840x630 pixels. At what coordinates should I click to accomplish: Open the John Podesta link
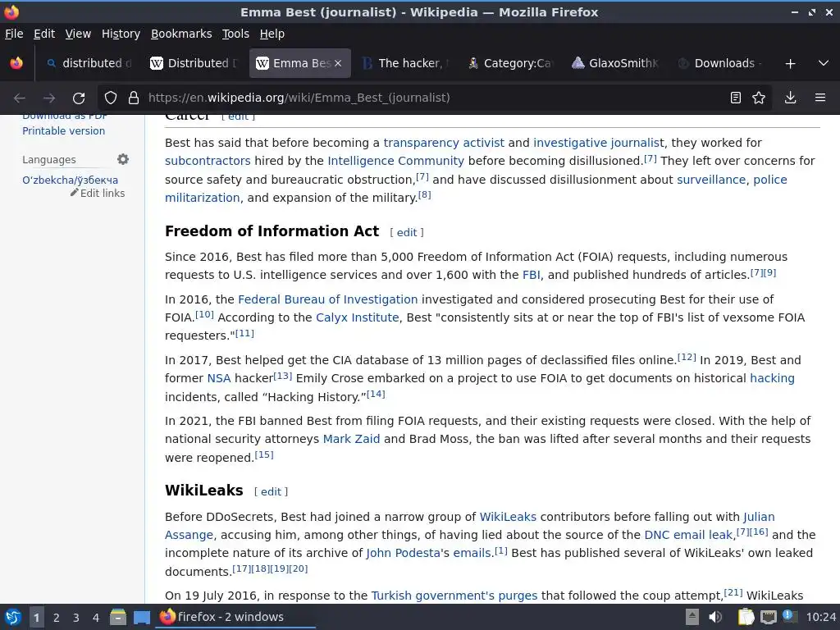(x=403, y=554)
